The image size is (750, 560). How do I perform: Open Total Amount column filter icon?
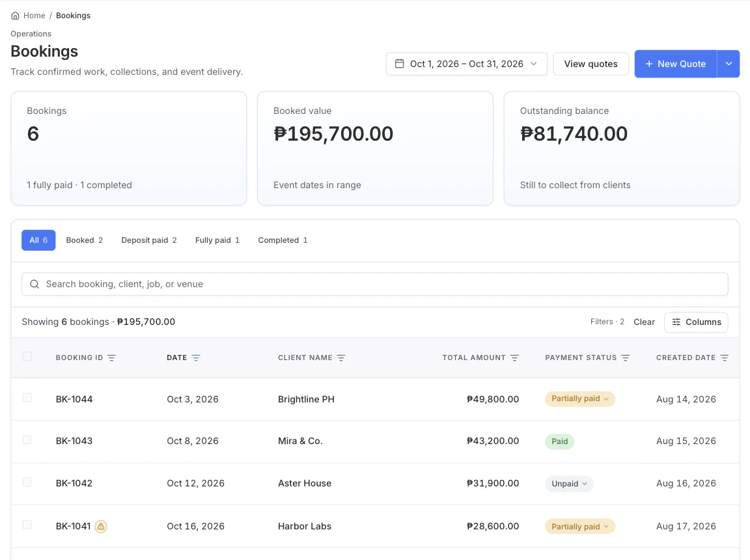[x=515, y=357]
